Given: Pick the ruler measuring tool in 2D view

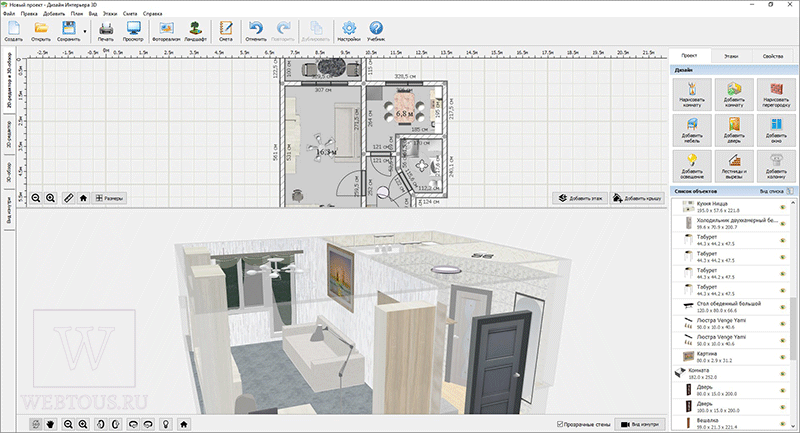Looking at the screenshot, I should coord(68,198).
